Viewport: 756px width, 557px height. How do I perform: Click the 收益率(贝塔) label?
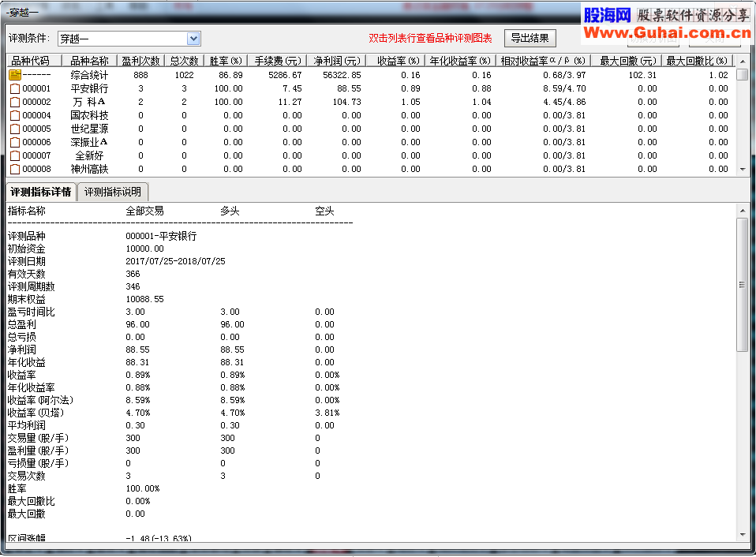pyautogui.click(x=36, y=413)
